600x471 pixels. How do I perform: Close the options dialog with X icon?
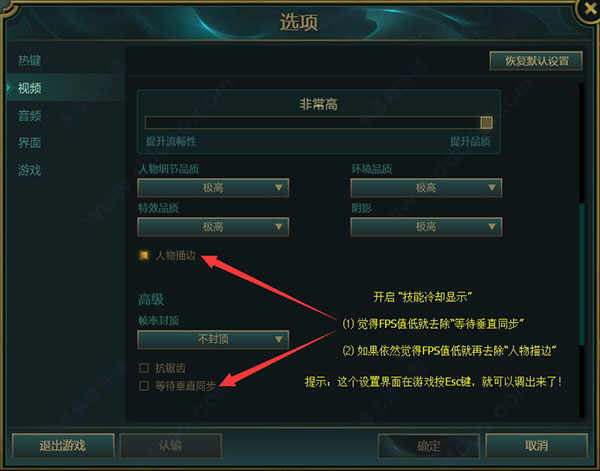point(590,10)
